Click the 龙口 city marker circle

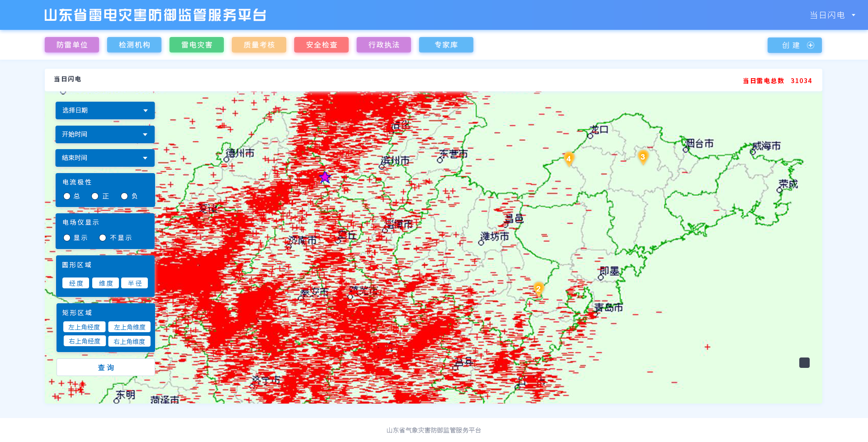click(590, 136)
